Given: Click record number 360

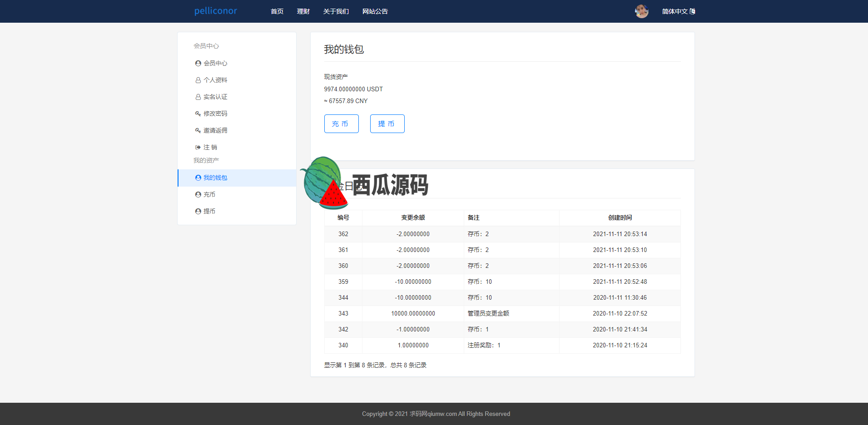Looking at the screenshot, I should click(343, 266).
